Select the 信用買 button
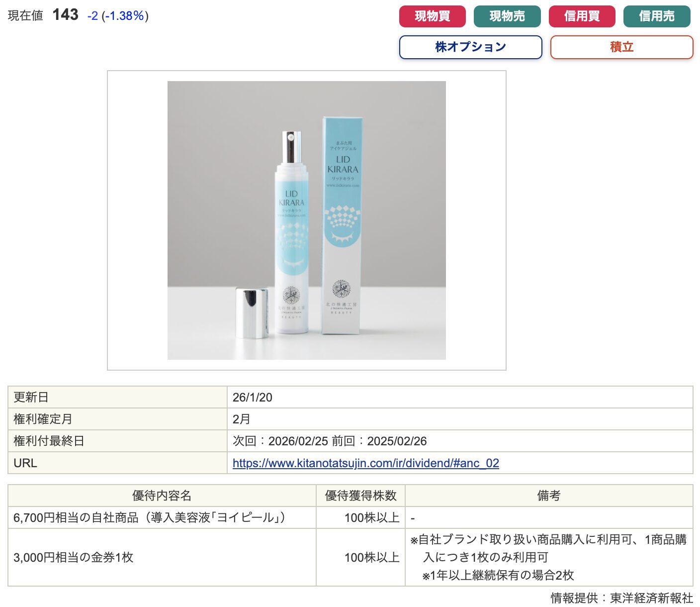Screen dimensions: 700x607 tap(582, 16)
